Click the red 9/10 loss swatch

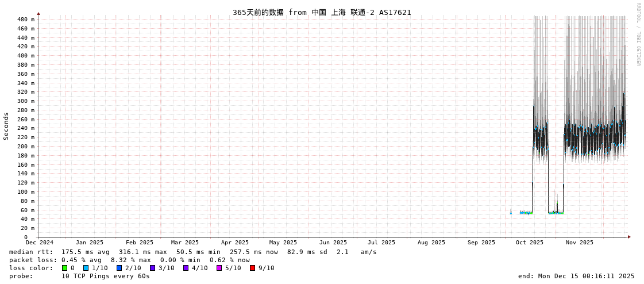click(253, 268)
